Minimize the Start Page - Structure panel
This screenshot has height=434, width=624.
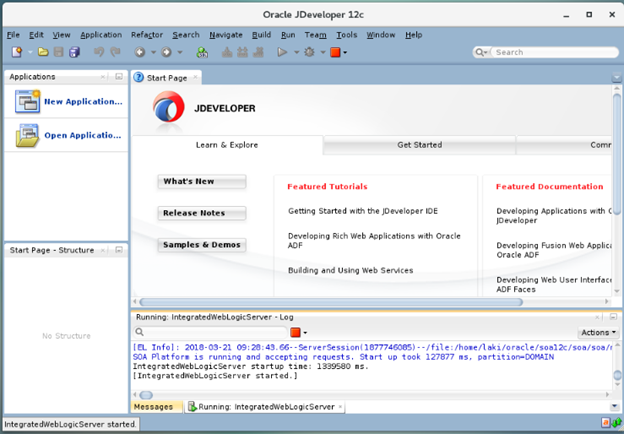(119, 250)
